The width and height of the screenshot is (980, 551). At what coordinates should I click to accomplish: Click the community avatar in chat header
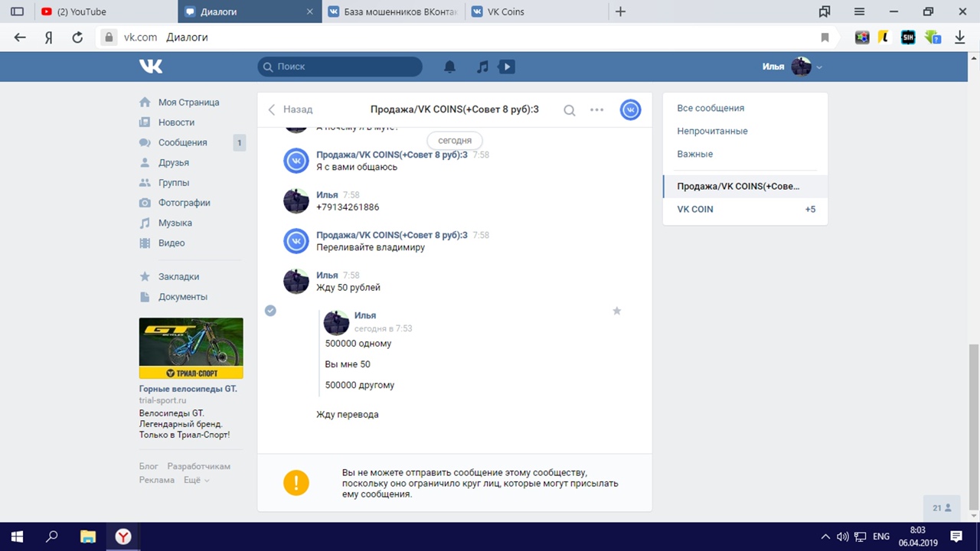tap(630, 110)
